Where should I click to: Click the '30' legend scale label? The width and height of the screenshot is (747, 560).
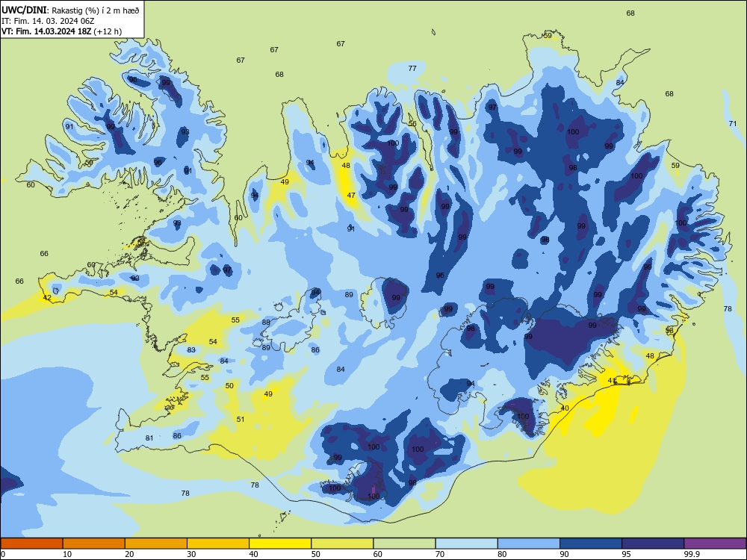tap(191, 554)
